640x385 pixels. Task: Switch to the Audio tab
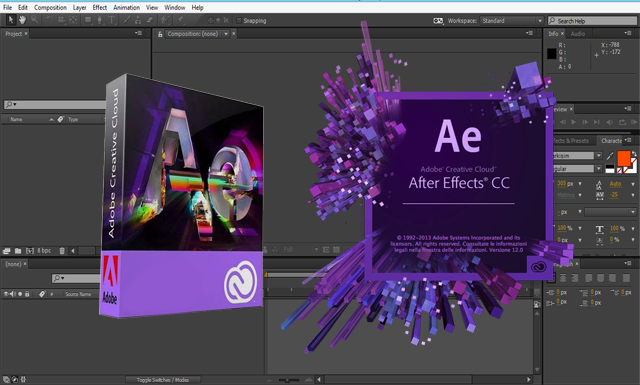coord(578,34)
